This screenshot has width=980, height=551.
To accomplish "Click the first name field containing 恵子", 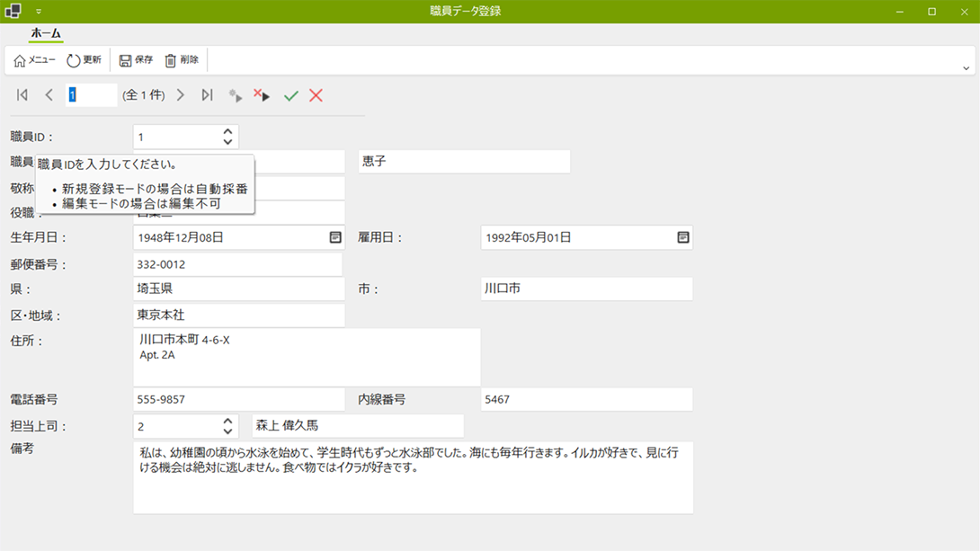I will point(464,161).
